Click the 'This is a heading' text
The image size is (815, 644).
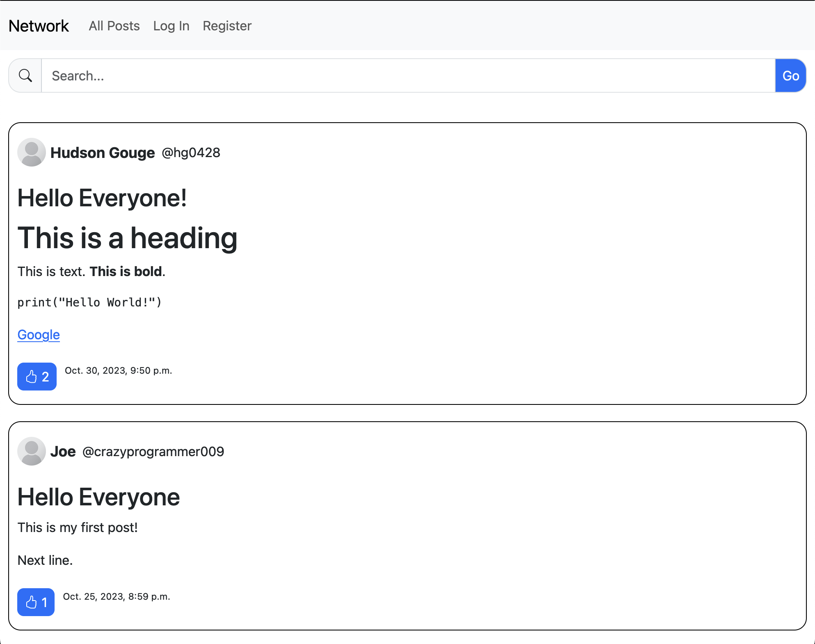click(x=127, y=238)
